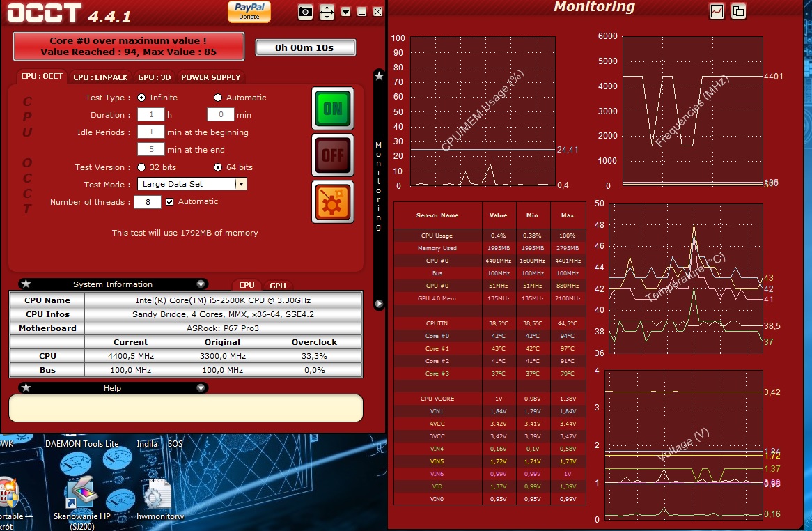Select Automatic test type
Image resolution: width=812 pixels, height=531 pixels.
pyautogui.click(x=218, y=98)
